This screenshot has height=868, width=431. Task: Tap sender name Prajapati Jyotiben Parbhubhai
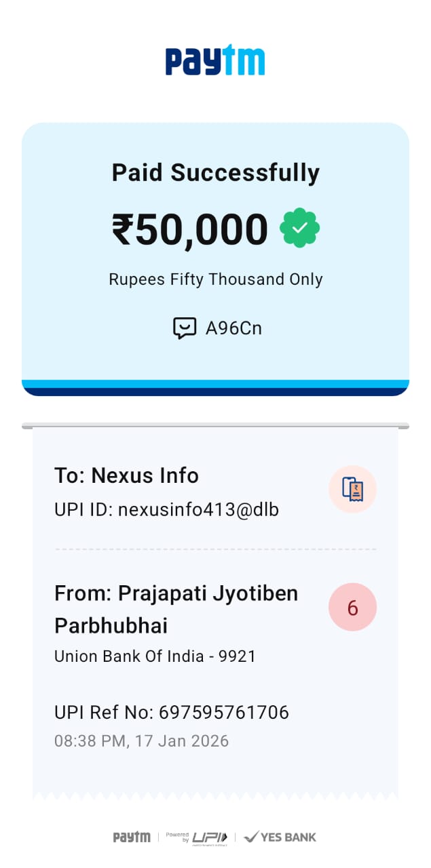(176, 609)
